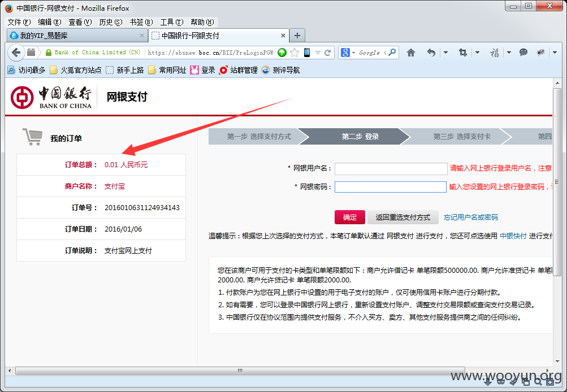Open the 书签 menu
This screenshot has height=392, width=567.
coord(141,22)
